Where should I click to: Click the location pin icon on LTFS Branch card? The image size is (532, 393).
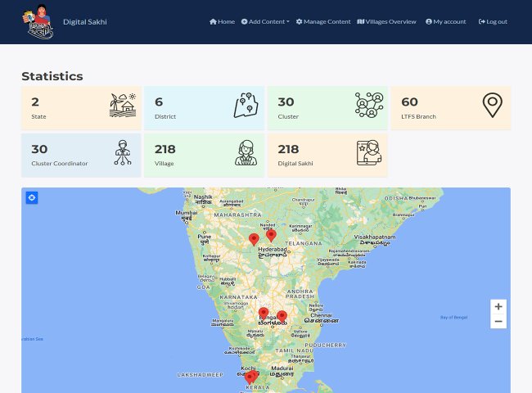coord(493,105)
